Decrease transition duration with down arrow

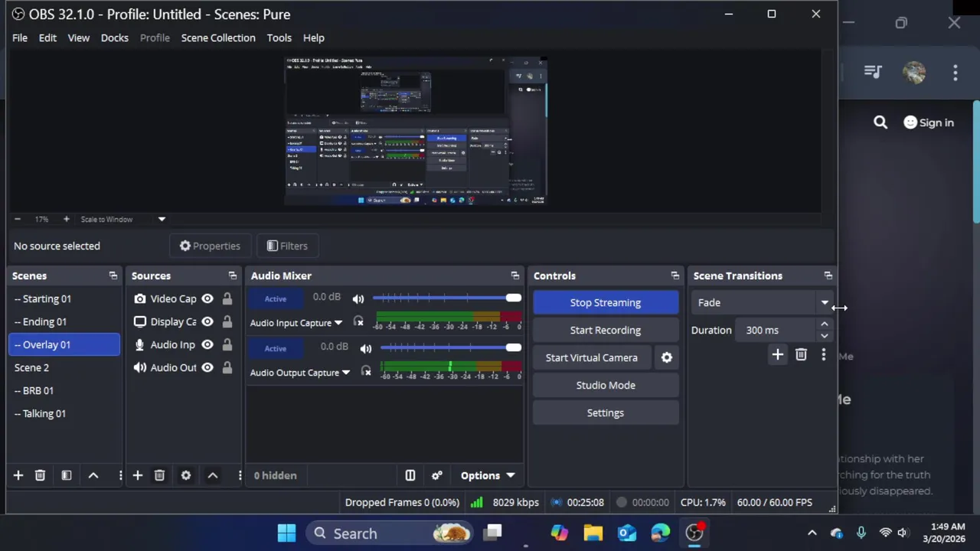pos(825,335)
